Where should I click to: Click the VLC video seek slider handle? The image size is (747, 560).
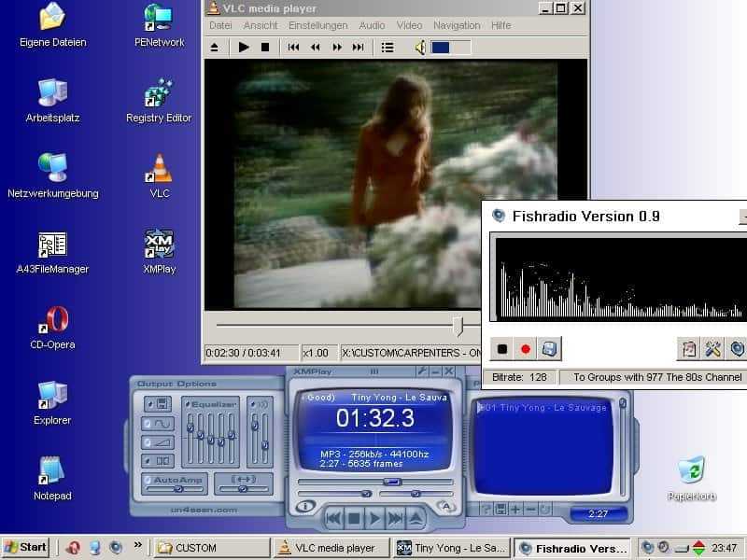click(x=458, y=326)
